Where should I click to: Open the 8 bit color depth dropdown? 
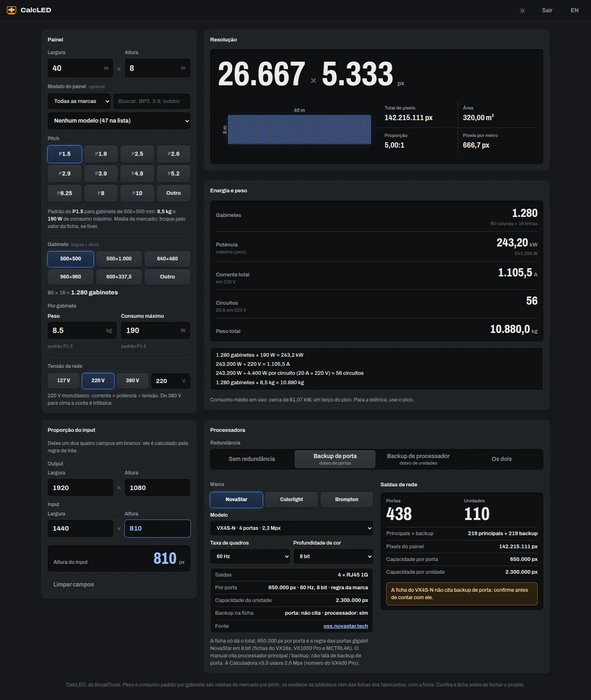(333, 556)
